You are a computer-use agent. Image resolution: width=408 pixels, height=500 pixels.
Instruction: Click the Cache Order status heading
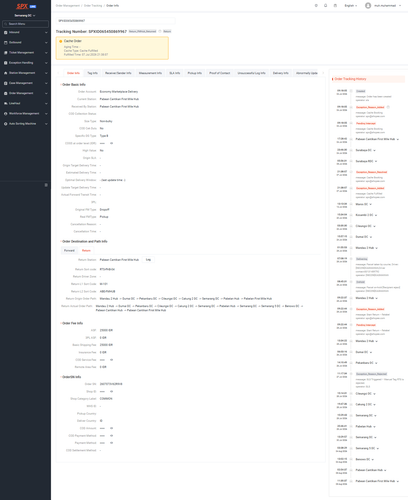coord(73,41)
